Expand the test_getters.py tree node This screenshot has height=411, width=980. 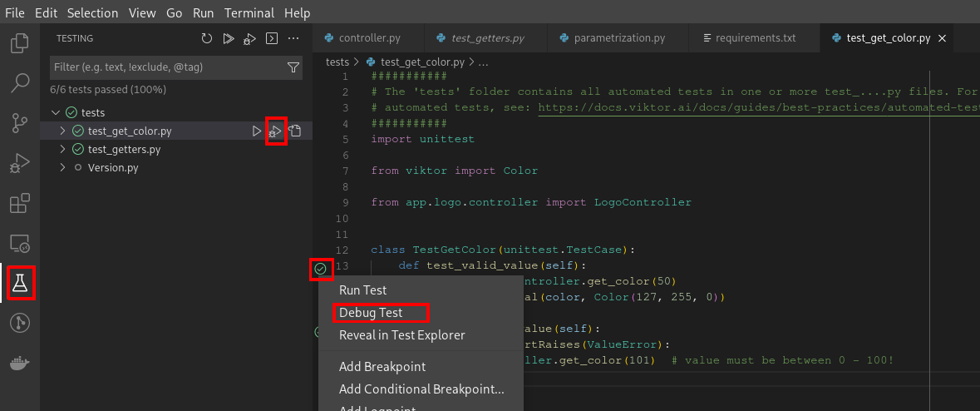tap(62, 150)
